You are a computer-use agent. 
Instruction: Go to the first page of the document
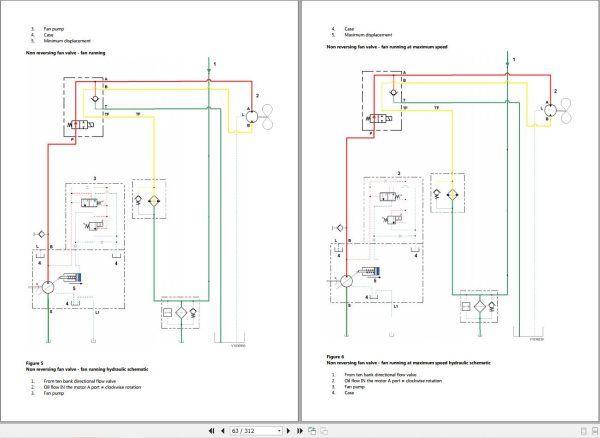point(211,431)
